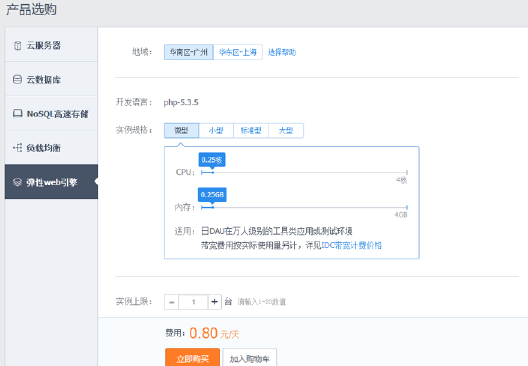
Task: Click the cloud database icon in the sidebar
Action: (17, 79)
